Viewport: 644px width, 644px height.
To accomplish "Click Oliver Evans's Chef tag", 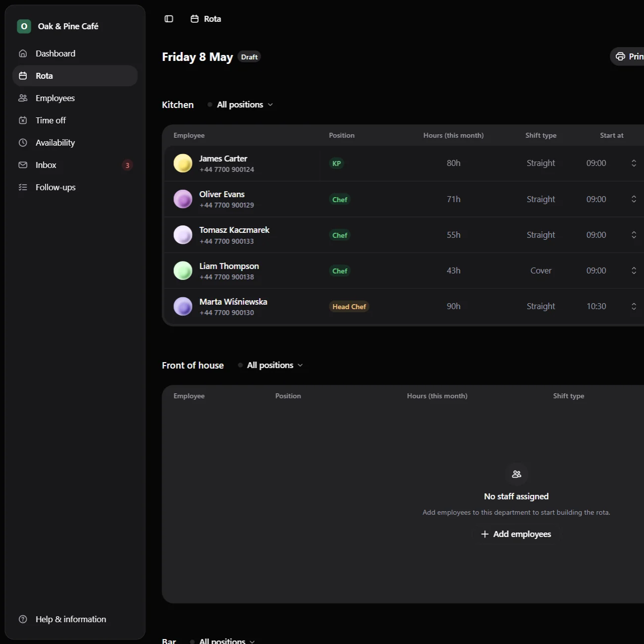I will 340,200.
